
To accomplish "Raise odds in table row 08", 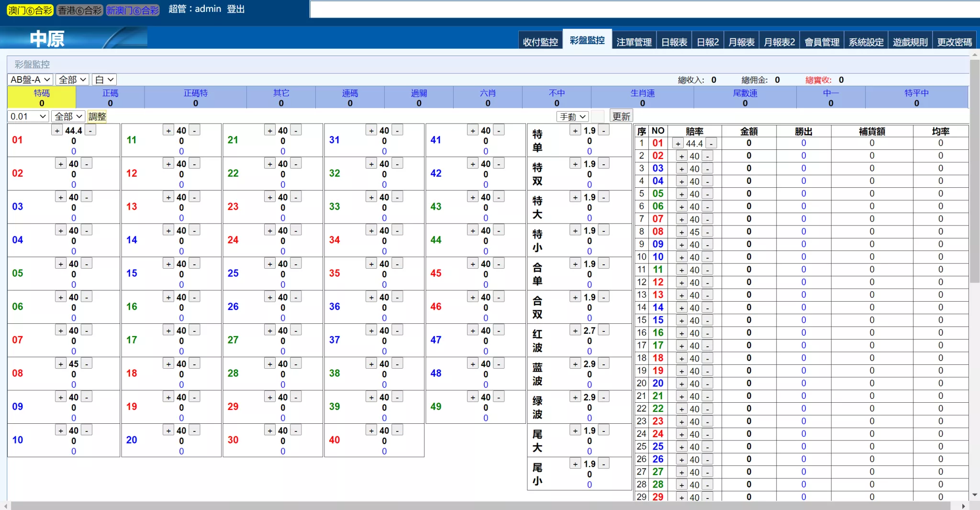I will tap(681, 232).
